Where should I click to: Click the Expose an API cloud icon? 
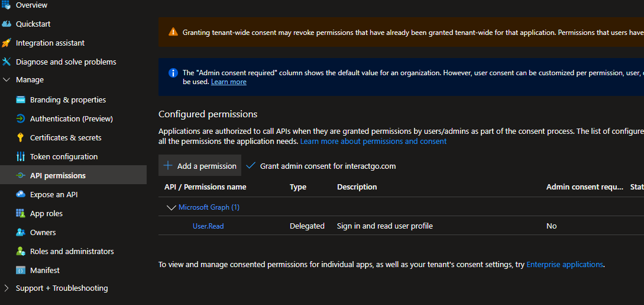[x=21, y=194]
